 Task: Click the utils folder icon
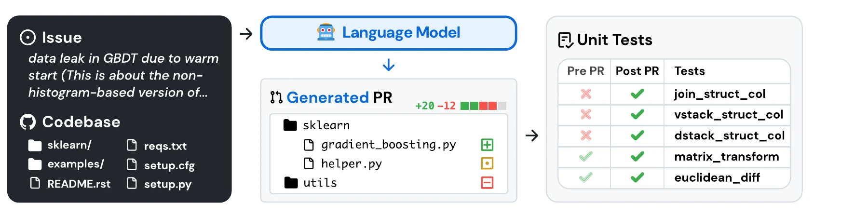(x=291, y=183)
